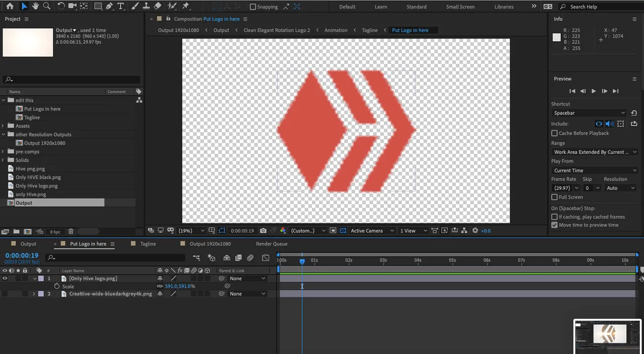Switch to the Default workspace
Image resolution: width=644 pixels, height=354 pixels.
347,7
